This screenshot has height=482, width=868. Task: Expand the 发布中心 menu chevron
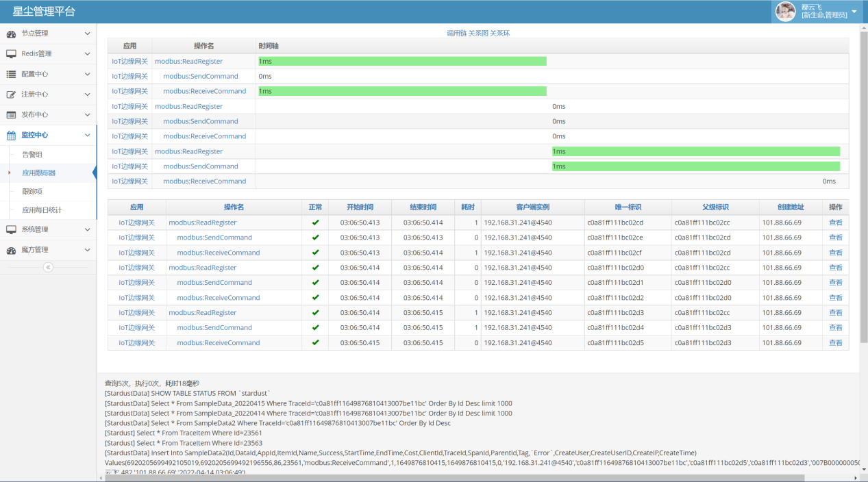[x=87, y=115]
